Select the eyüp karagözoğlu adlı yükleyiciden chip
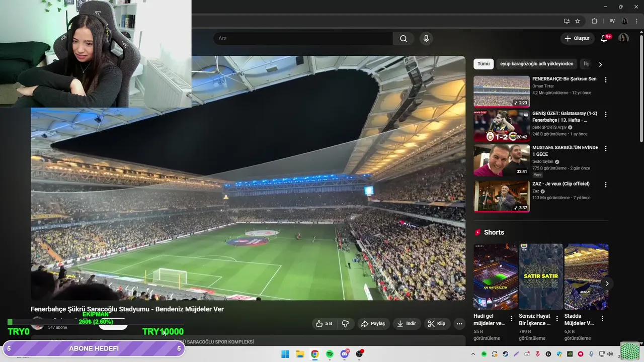 tap(537, 64)
